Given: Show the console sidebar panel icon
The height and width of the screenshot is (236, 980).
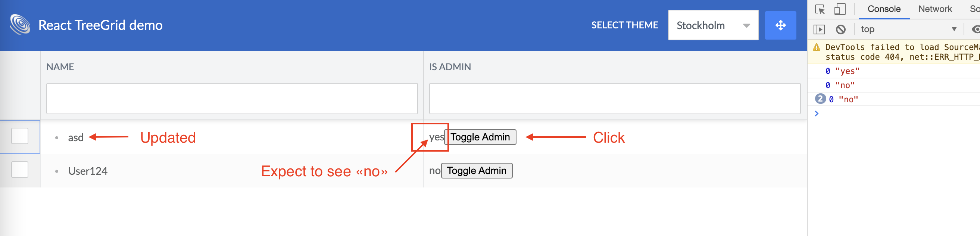Looking at the screenshot, I should point(819,29).
